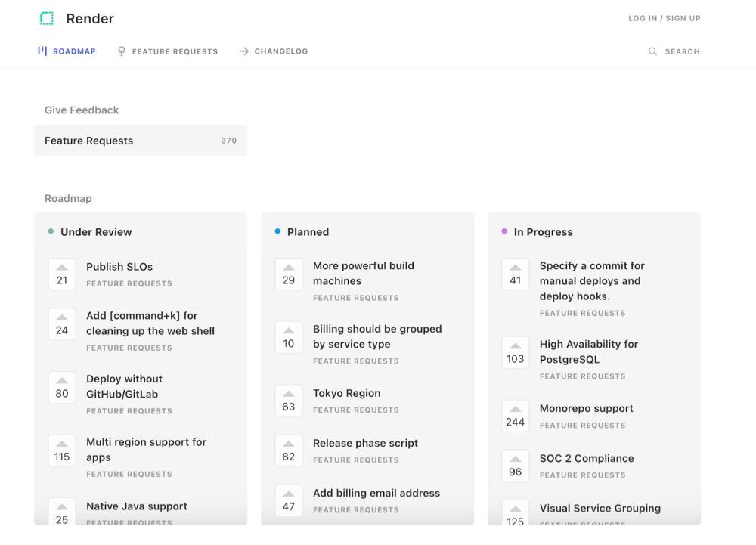Open the Release phase script post

365,443
